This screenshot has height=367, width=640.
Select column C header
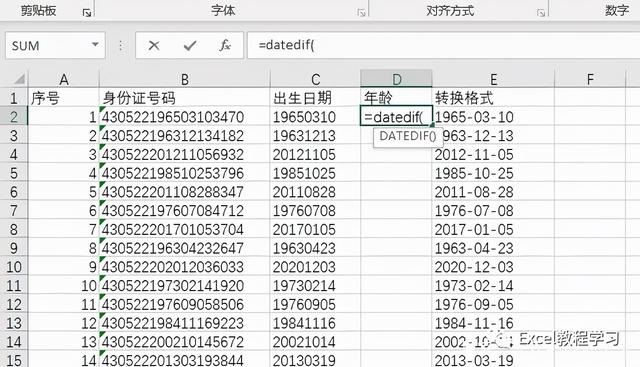click(315, 79)
